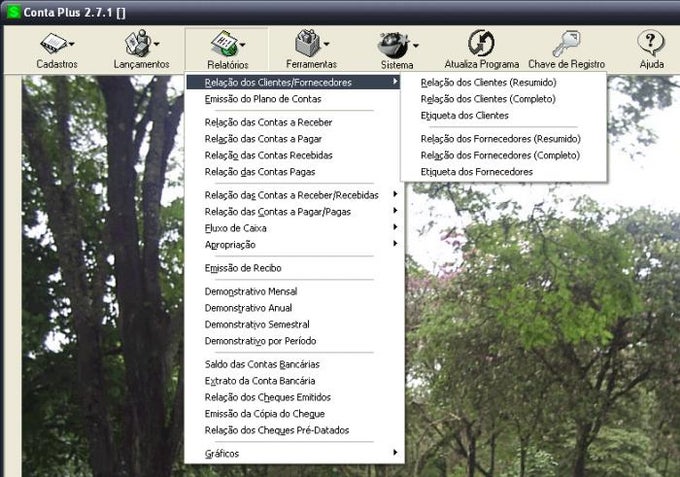680x477 pixels.
Task: Open Demonstrativo Mensal report
Action: coord(251,291)
